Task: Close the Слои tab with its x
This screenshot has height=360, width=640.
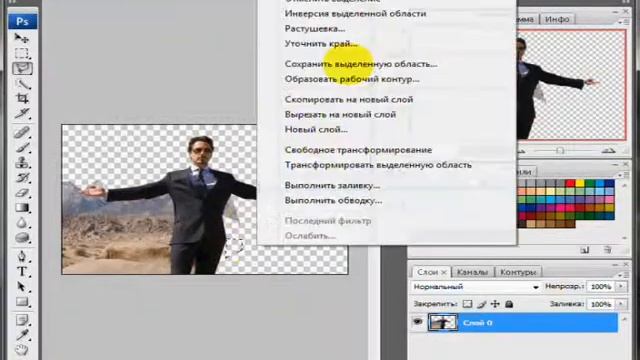Action: [x=444, y=272]
